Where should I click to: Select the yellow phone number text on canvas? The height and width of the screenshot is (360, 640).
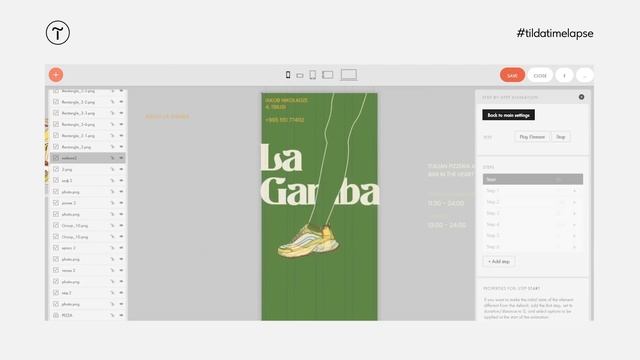[284, 120]
